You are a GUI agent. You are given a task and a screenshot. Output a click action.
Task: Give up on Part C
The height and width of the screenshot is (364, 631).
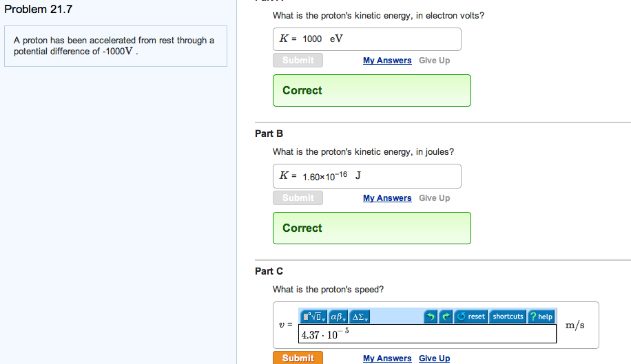434,358
